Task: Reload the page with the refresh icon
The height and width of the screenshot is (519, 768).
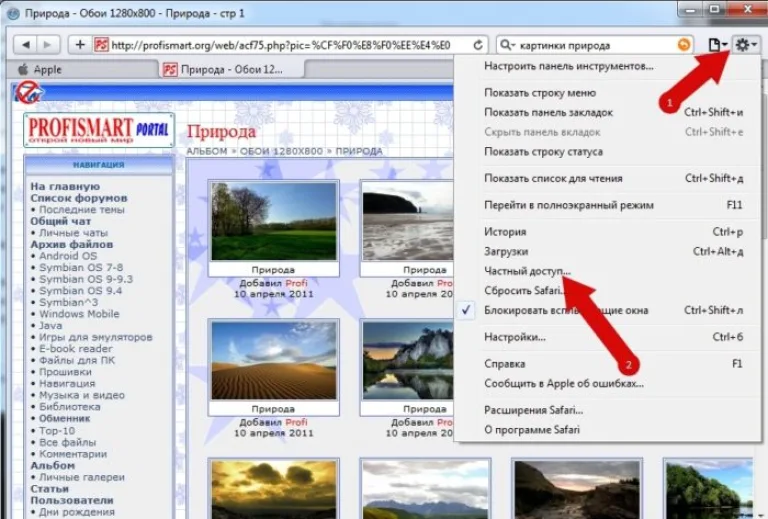Action: click(478, 45)
